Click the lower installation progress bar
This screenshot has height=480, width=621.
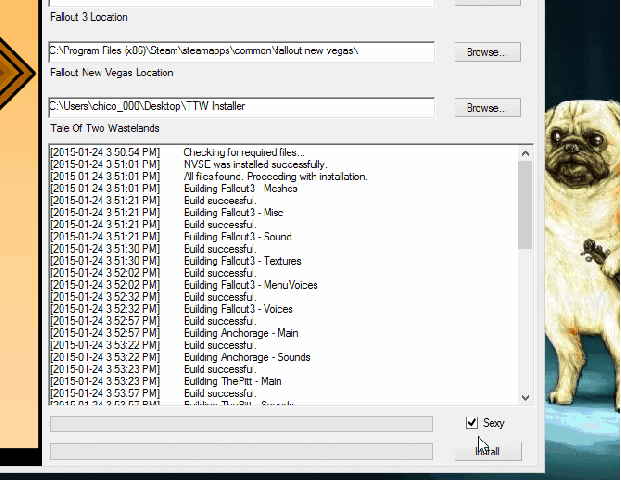click(241, 451)
